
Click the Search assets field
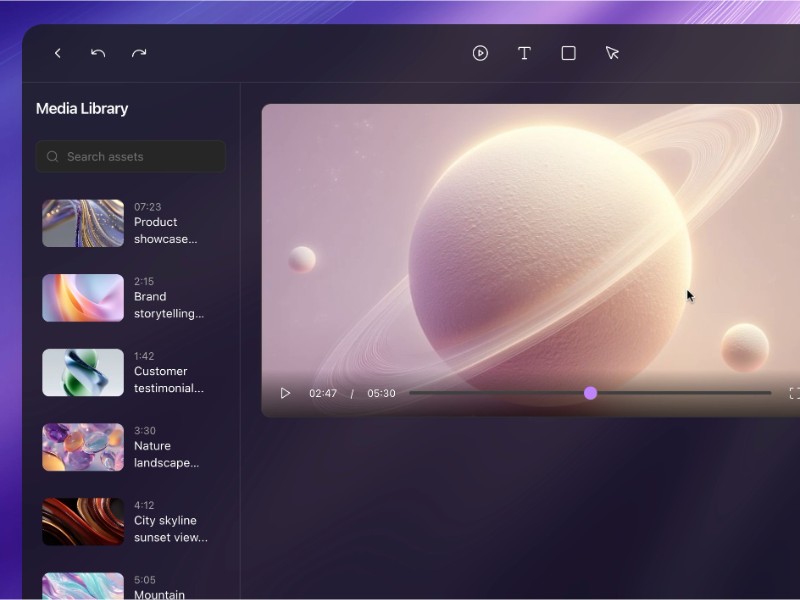coord(130,157)
